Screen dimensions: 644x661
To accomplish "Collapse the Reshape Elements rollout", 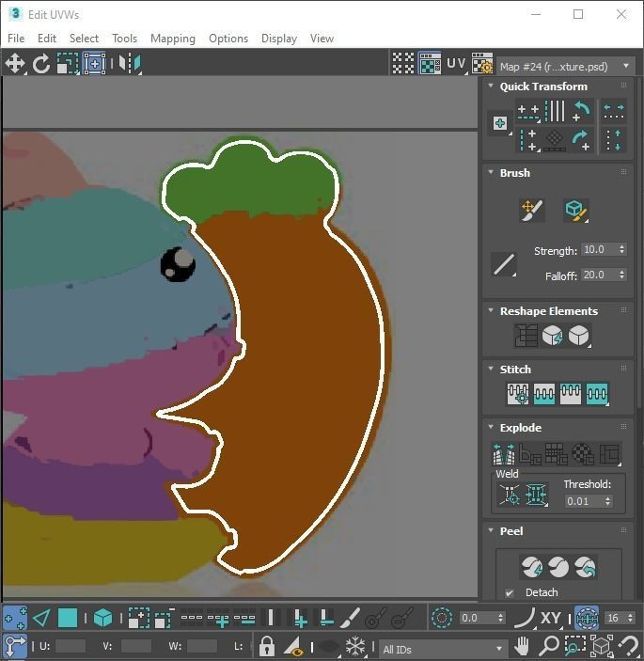I will pos(491,310).
